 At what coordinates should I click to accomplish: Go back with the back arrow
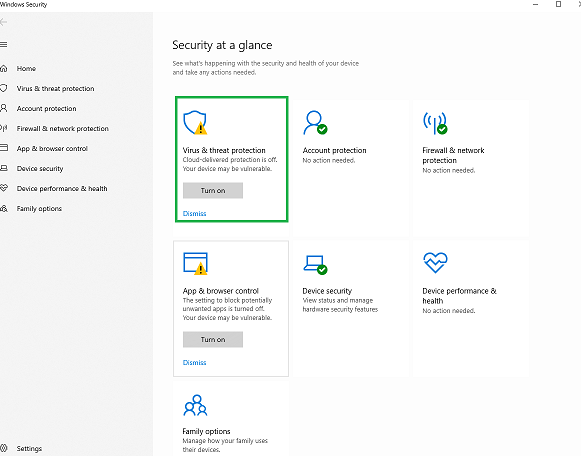point(4,22)
